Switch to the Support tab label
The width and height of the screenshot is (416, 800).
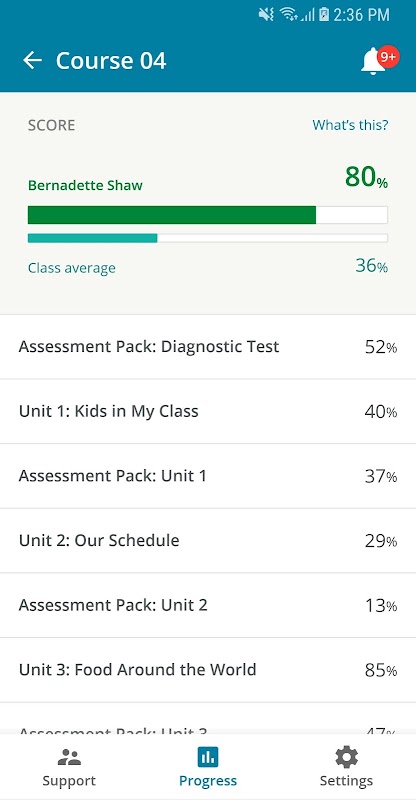click(x=69, y=781)
